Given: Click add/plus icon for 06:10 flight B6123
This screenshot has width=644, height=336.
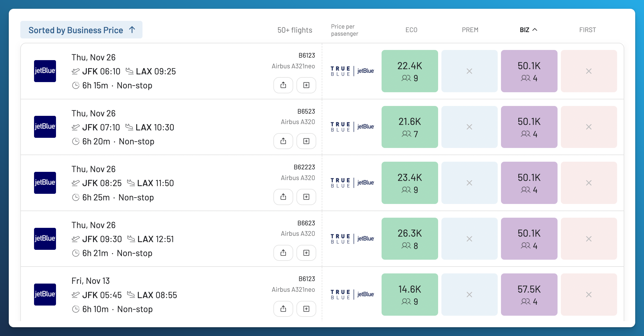Looking at the screenshot, I should point(306,85).
